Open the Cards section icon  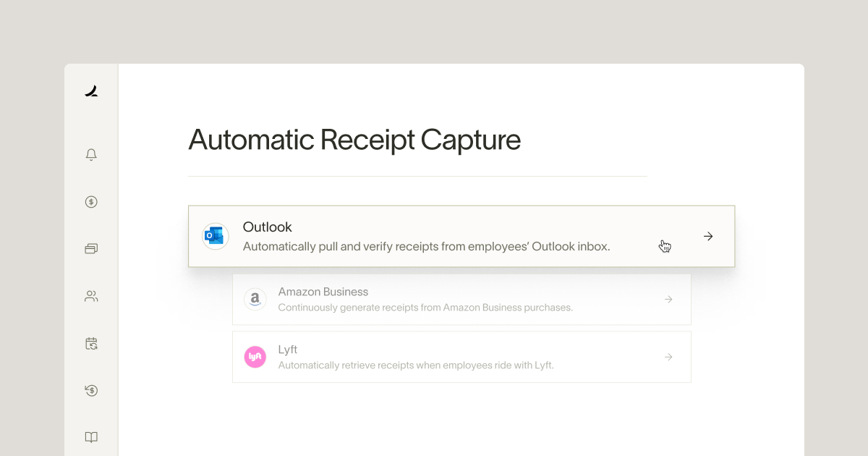[x=90, y=248]
